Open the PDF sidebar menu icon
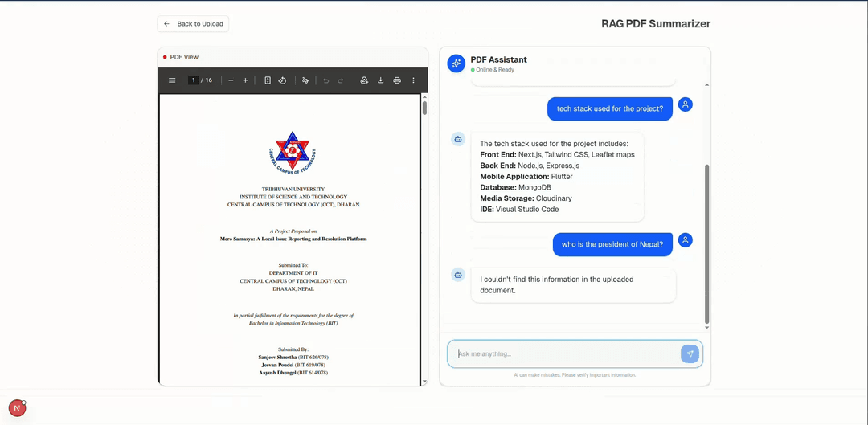868x425 pixels. [x=172, y=80]
